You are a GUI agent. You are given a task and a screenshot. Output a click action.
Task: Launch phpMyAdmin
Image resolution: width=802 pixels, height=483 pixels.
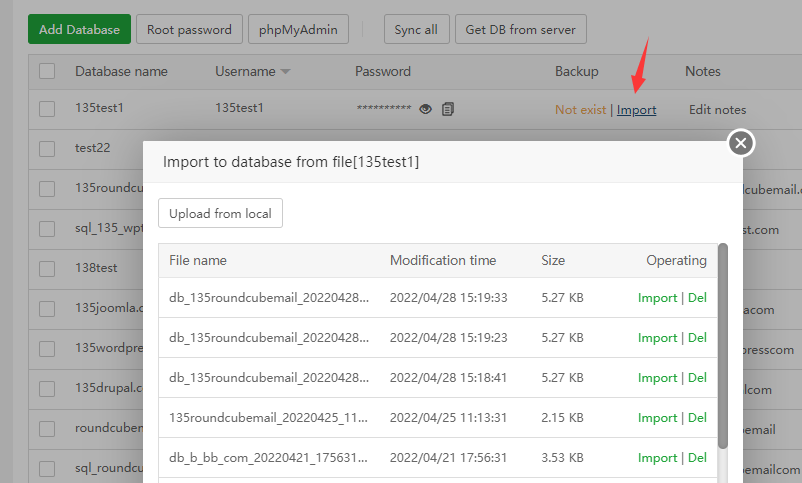click(x=298, y=30)
